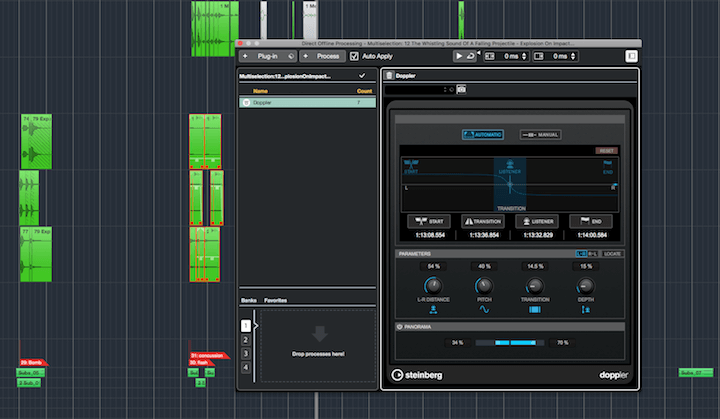Click the End position button

point(591,221)
